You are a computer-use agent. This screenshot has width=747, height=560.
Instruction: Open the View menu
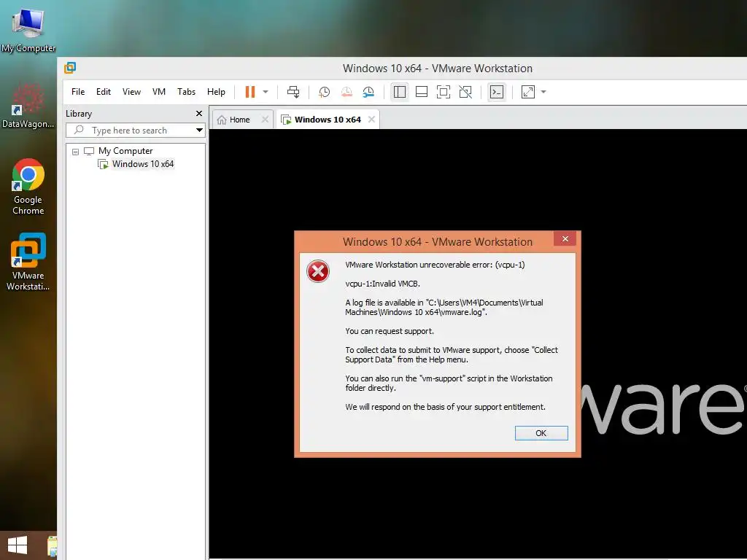click(131, 92)
